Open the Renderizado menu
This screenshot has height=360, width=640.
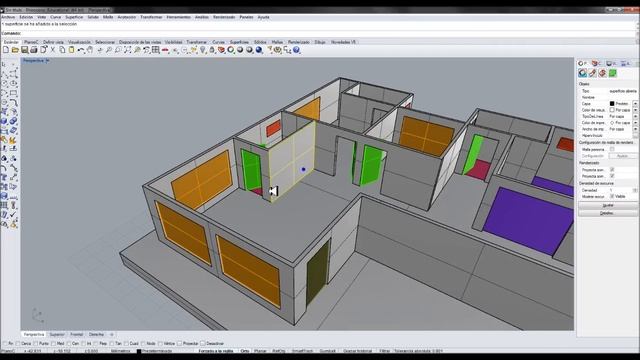224,17
